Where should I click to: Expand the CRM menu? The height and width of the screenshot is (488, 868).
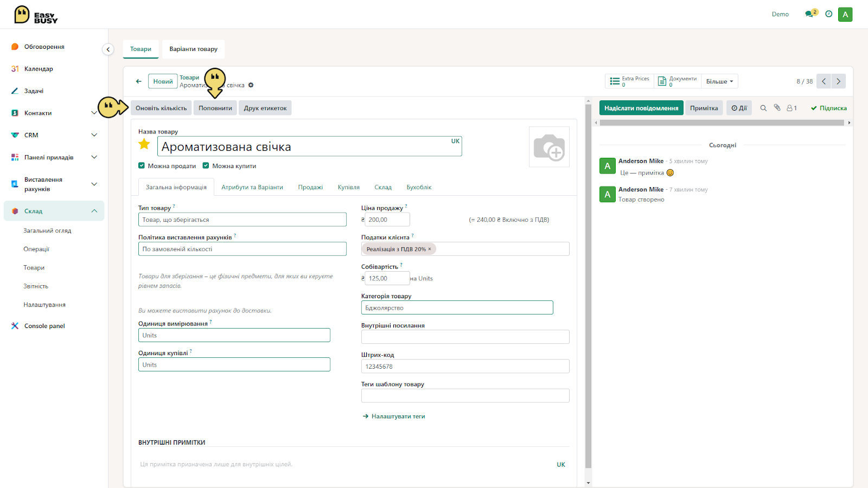point(94,135)
